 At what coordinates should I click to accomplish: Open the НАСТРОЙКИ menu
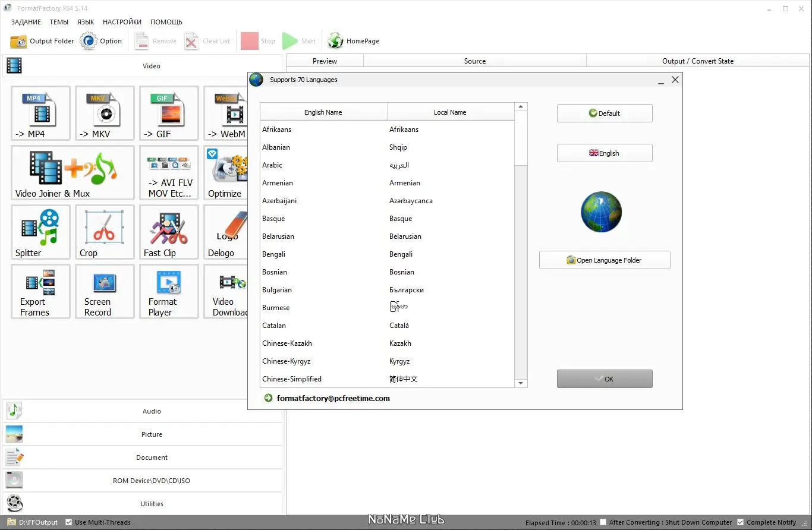pyautogui.click(x=122, y=22)
